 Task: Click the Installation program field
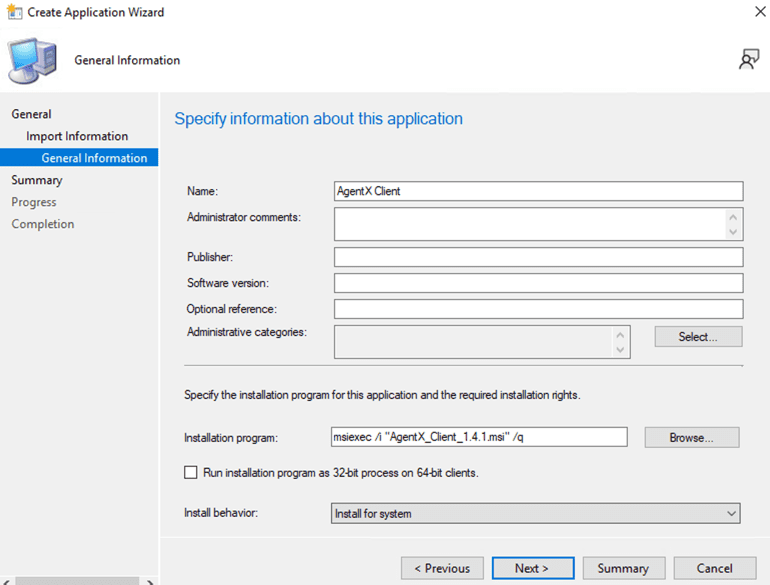tap(479, 437)
